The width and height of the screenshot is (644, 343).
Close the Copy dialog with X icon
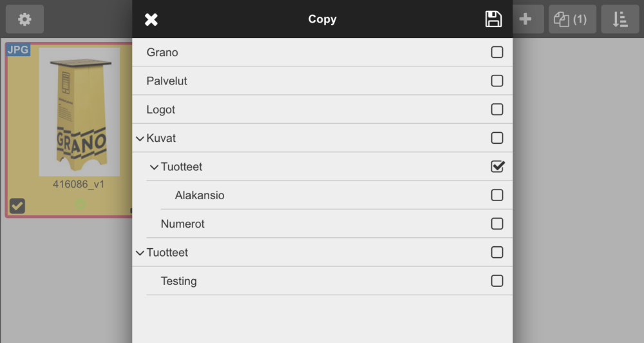(x=151, y=19)
